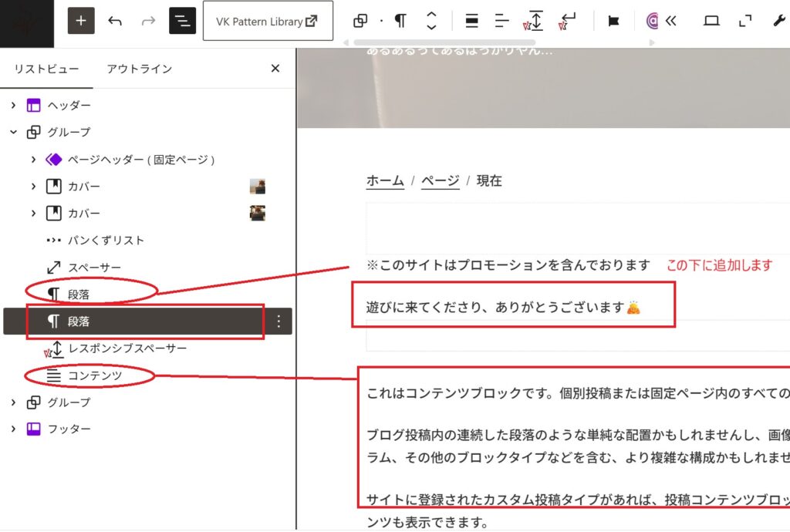Viewport: 790px width, 532px height.
Task: Switch to the アウトライン tab
Action: [x=140, y=69]
